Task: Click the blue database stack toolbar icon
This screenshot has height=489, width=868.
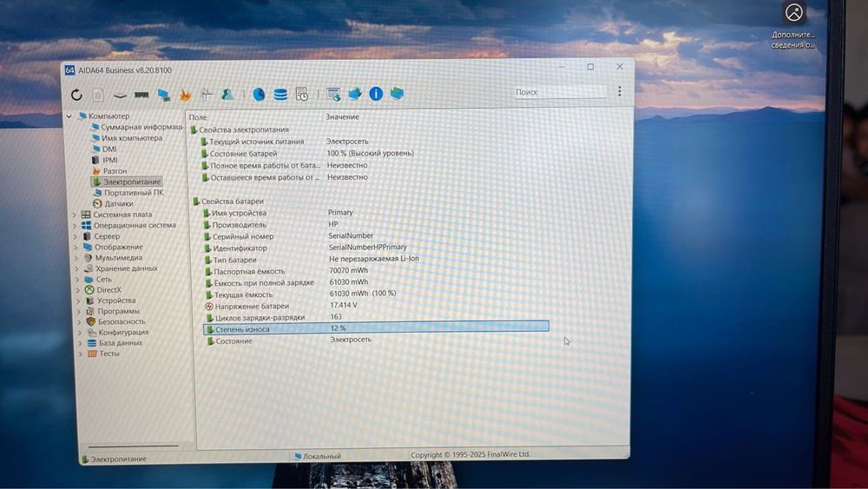Action: 280,94
